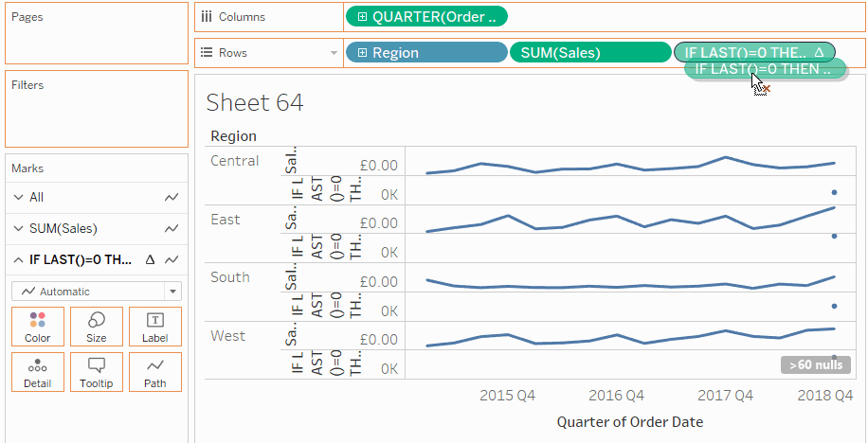Click the Sheet 64 title

pos(254,103)
